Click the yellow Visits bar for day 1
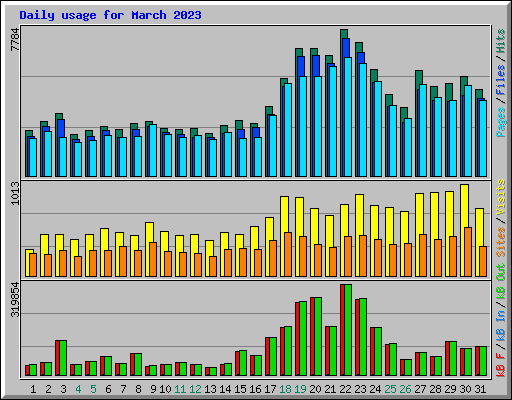The width and height of the screenshot is (512, 400). [x=28, y=263]
